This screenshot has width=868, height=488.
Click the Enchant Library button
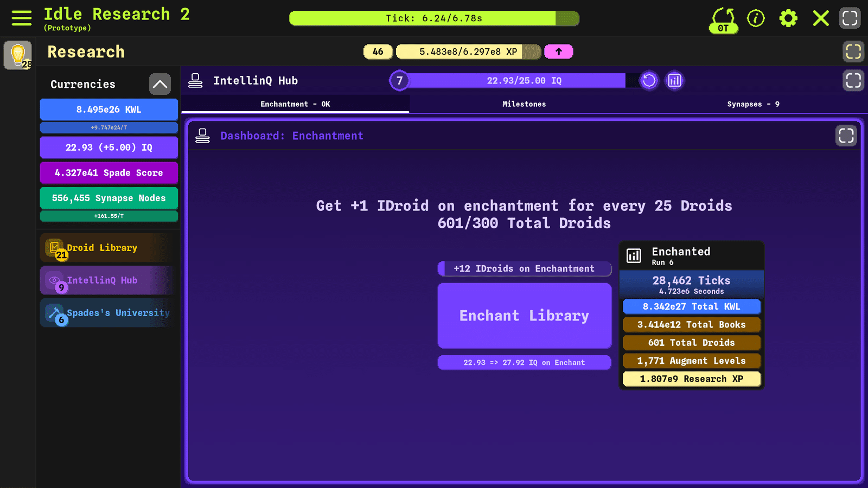pos(525,316)
